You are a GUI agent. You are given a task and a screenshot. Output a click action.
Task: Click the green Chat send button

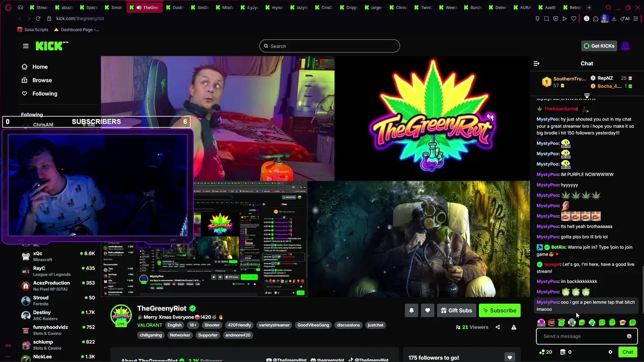(x=628, y=352)
